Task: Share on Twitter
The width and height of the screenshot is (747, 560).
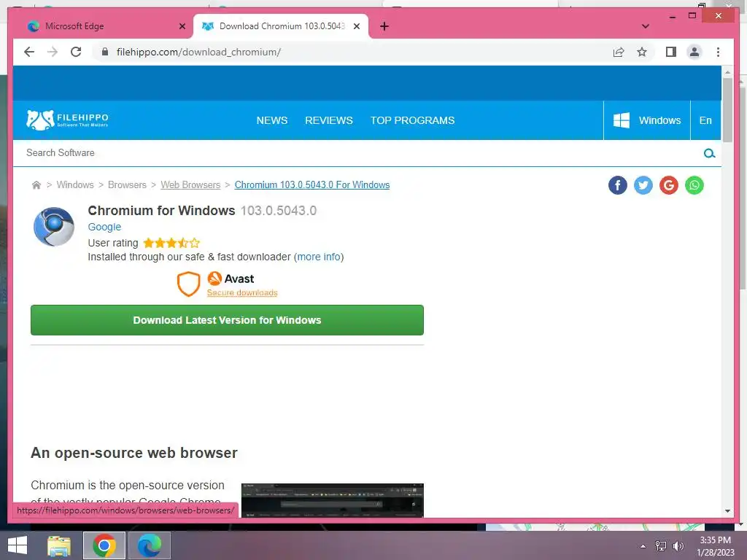Action: (643, 185)
